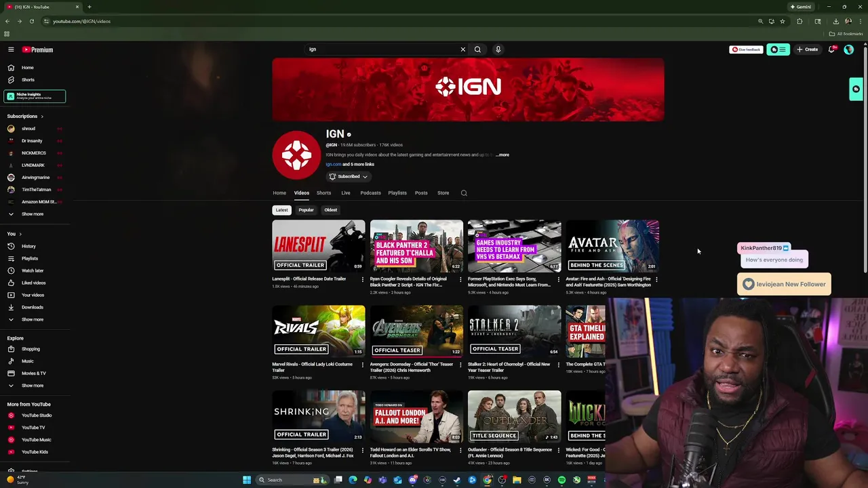Open the notifications bell
868x488 pixels.
pos(831,49)
